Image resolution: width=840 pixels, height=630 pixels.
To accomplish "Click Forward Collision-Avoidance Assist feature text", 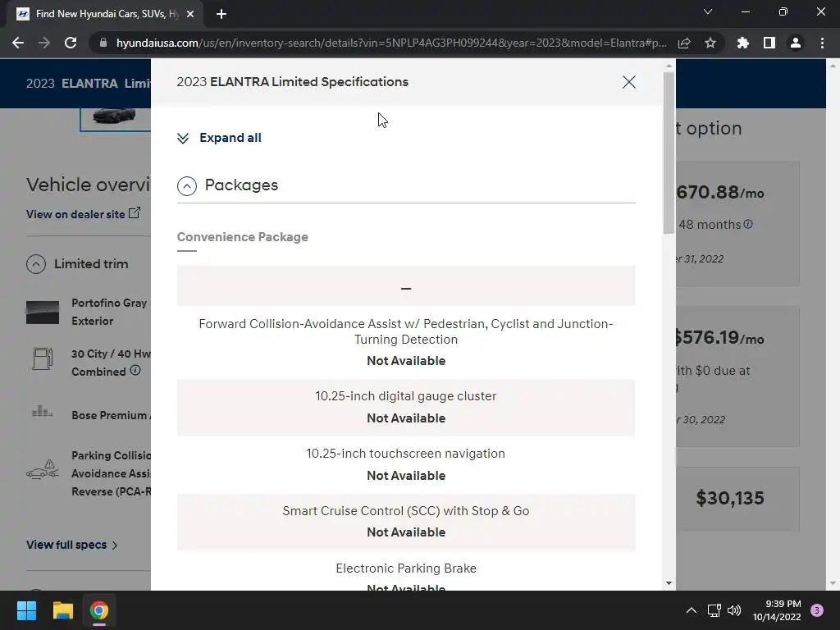I will click(406, 331).
